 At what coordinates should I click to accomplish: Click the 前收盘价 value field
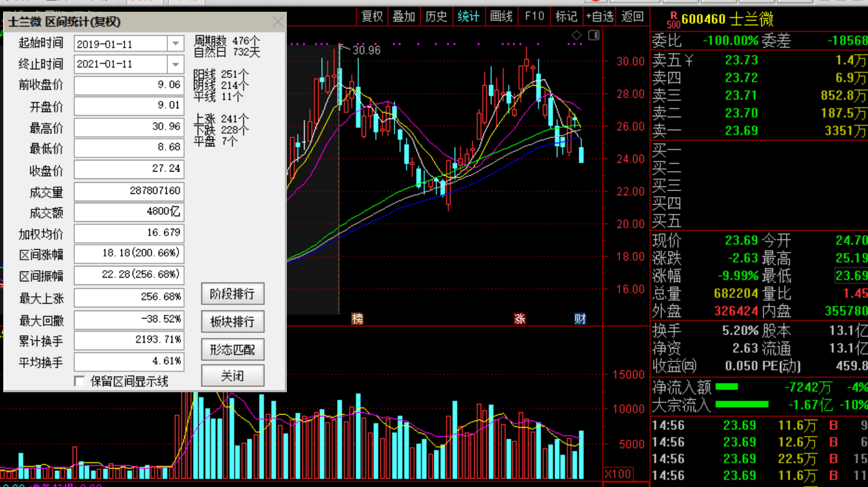click(x=129, y=85)
